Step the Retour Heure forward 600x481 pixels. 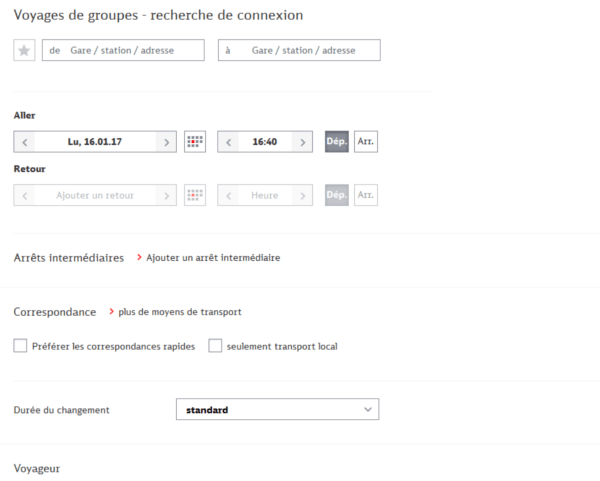click(x=302, y=196)
